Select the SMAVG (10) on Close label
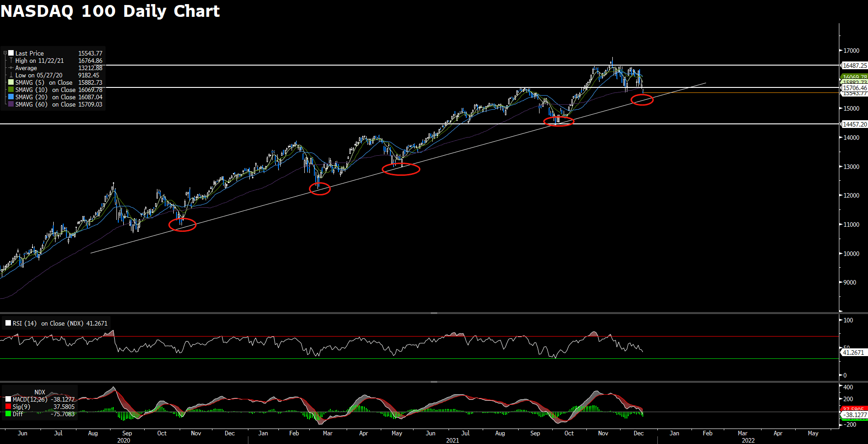868x444 pixels. tap(45, 90)
